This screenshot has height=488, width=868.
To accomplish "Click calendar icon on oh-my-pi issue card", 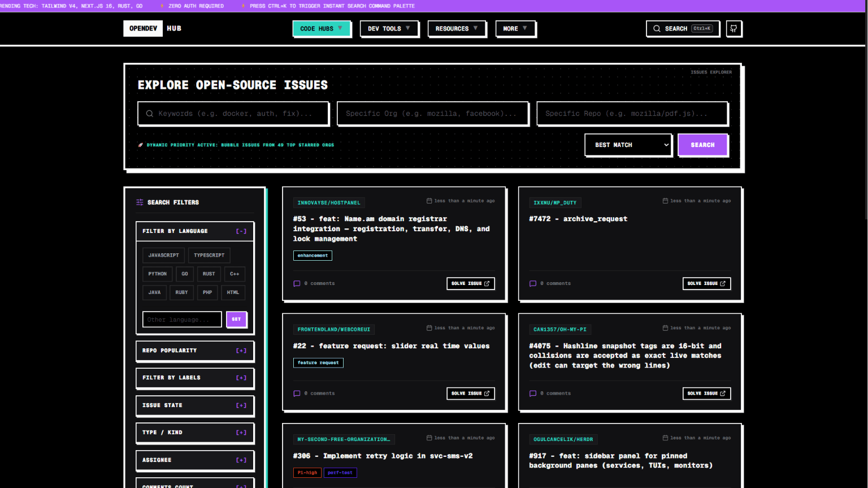I will (665, 328).
